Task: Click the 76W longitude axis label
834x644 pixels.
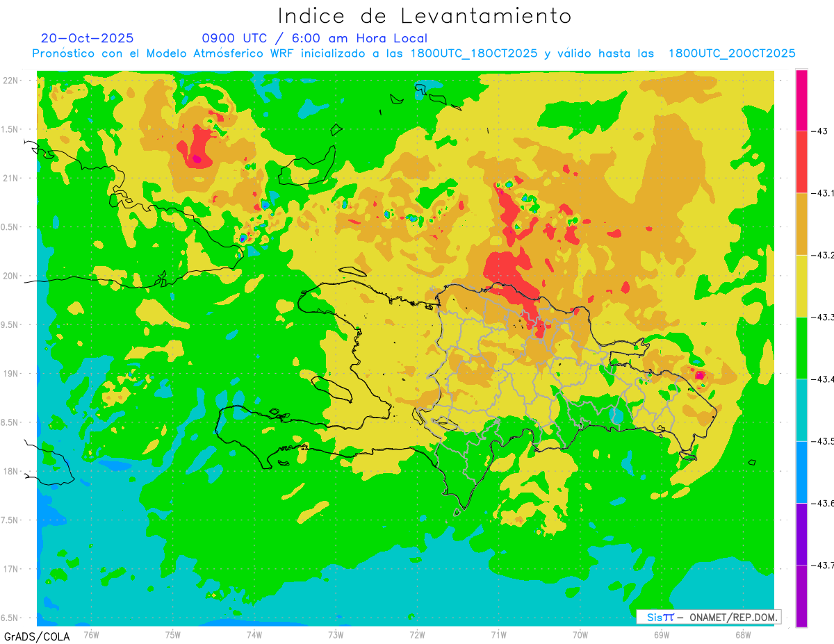Action: pos(91,634)
